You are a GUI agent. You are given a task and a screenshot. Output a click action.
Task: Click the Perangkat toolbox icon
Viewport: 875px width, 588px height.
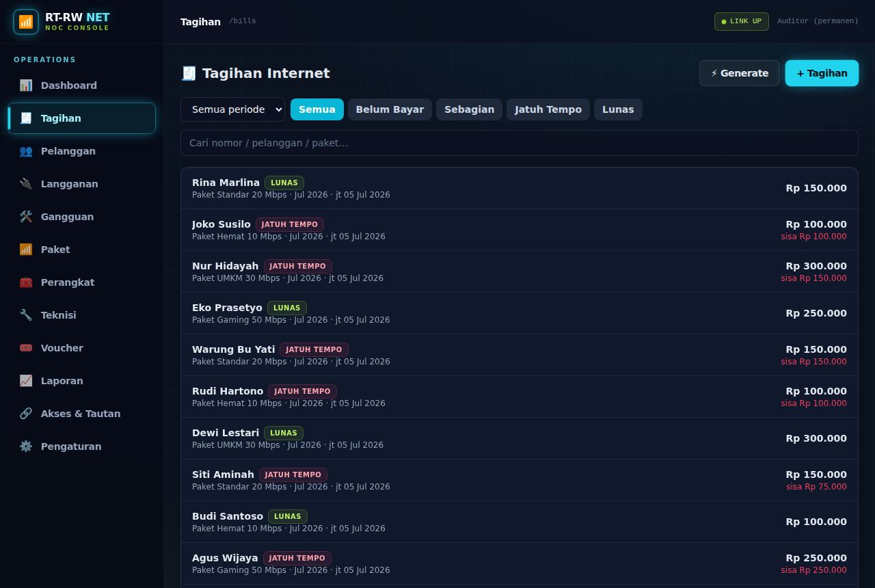pos(26,282)
